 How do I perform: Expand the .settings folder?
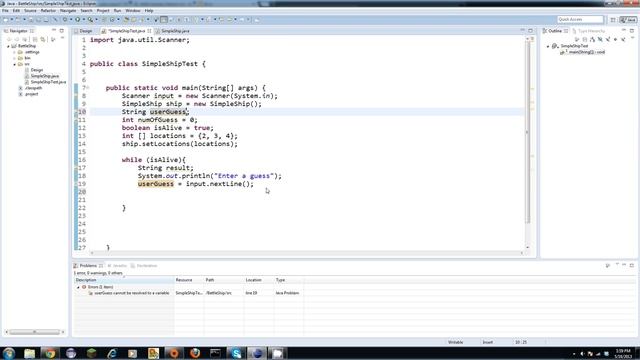pyautogui.click(x=14, y=52)
